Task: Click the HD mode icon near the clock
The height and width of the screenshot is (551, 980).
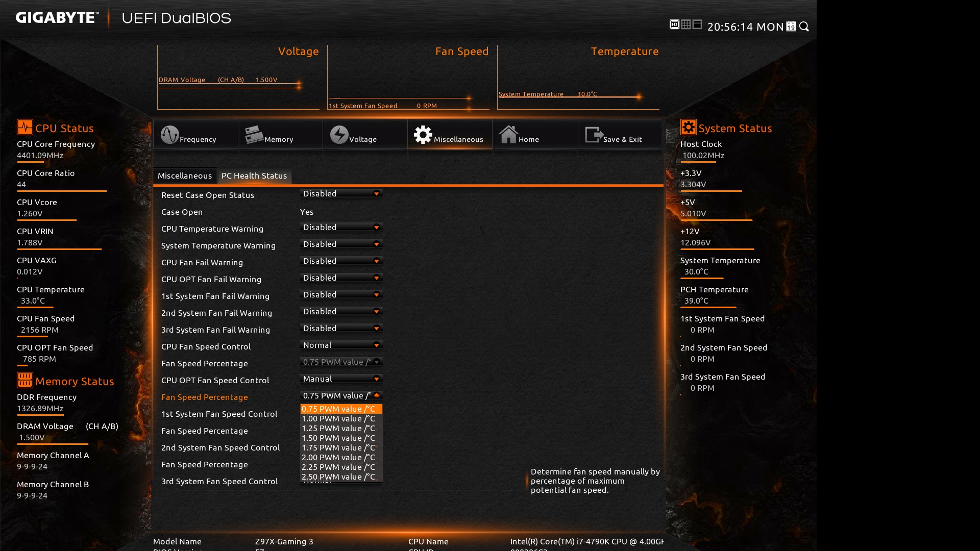Action: pyautogui.click(x=673, y=23)
